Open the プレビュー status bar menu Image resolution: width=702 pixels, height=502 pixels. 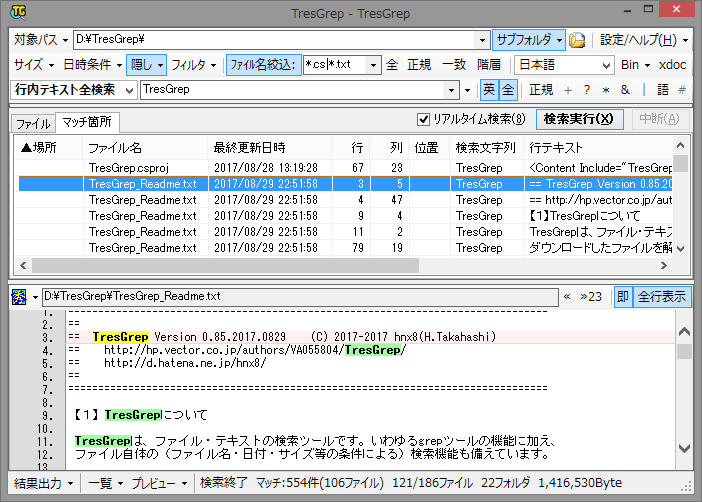159,484
